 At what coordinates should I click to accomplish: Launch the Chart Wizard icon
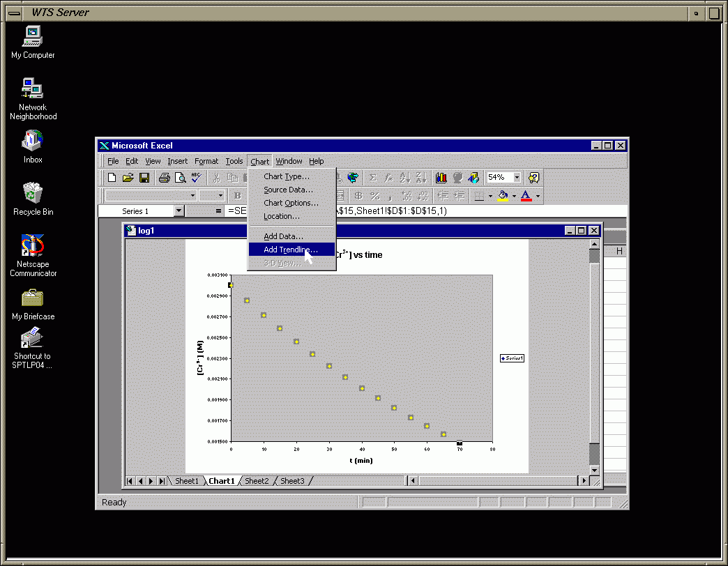[441, 178]
